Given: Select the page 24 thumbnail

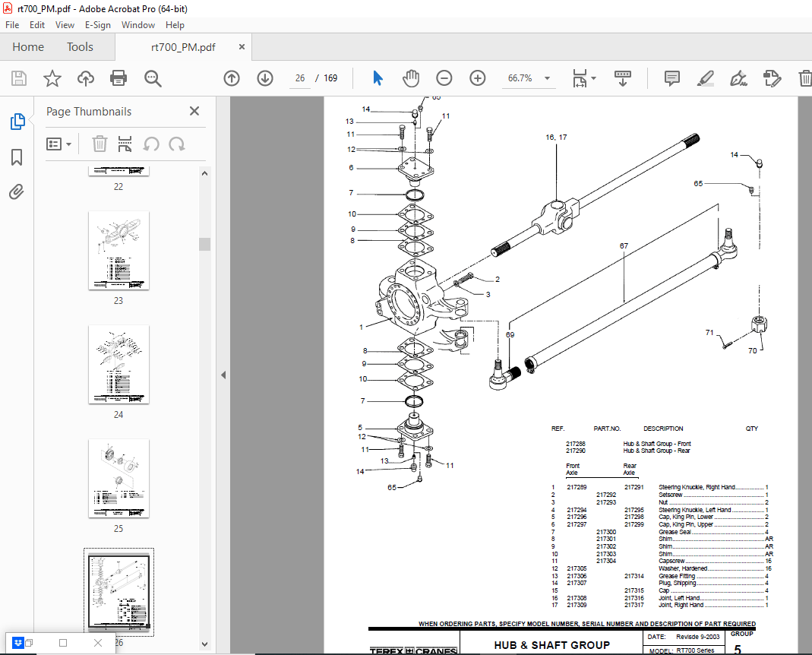Looking at the screenshot, I should (x=118, y=365).
